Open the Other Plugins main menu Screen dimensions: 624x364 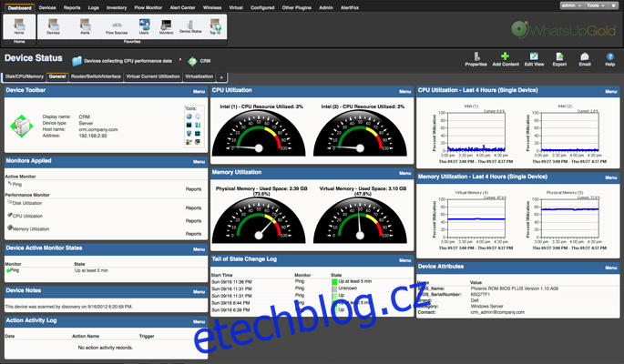[296, 7]
